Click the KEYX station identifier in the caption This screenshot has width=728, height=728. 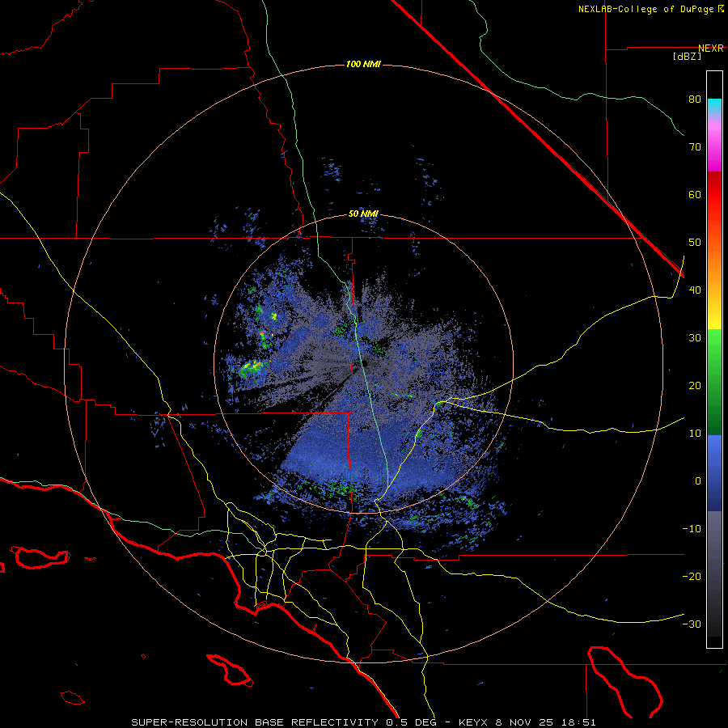point(475,722)
